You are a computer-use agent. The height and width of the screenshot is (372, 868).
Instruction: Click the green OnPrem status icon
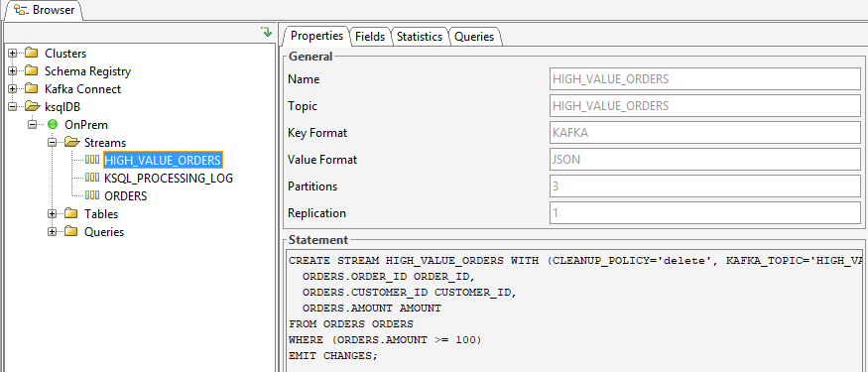(53, 125)
